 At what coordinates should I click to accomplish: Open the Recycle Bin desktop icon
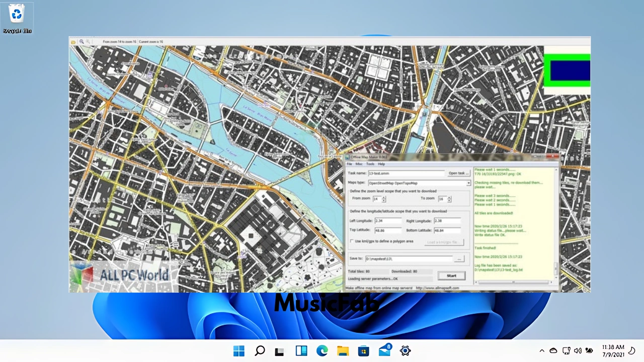coord(17,19)
